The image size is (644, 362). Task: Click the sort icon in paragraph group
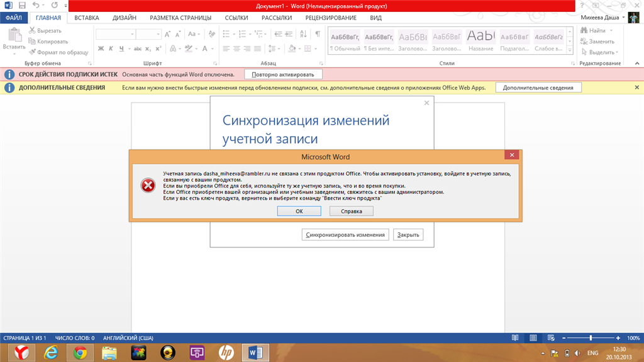[x=304, y=34]
